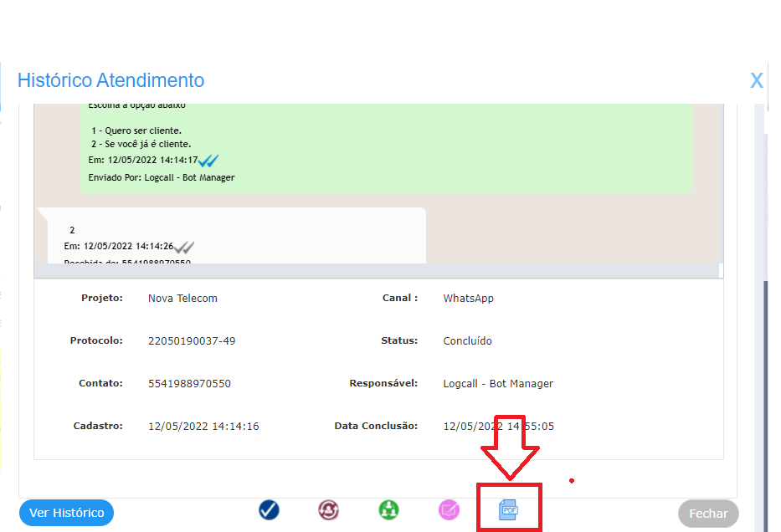
Task: Click the blue checkmark conclude icon
Action: [x=269, y=510]
